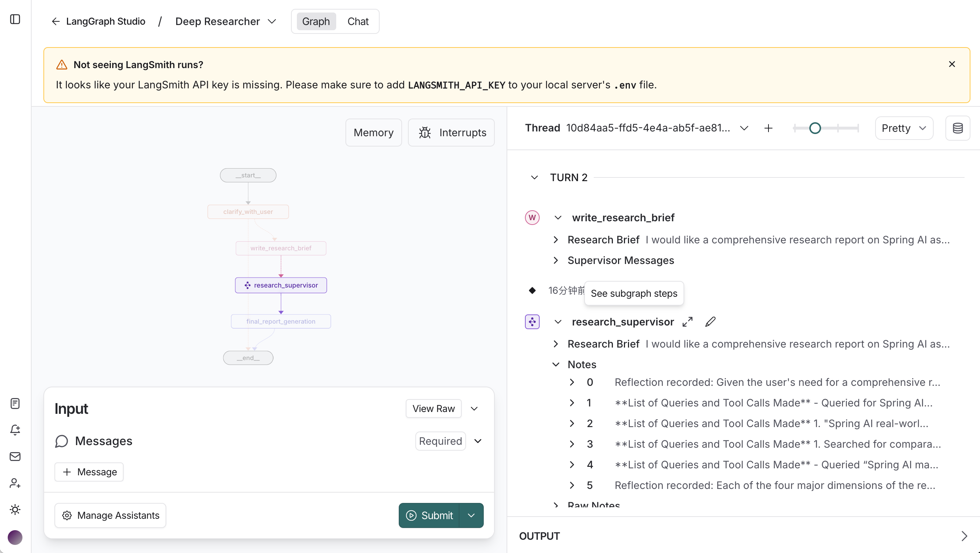Click the add user icon in sidebar
The image size is (980, 553).
15,483
